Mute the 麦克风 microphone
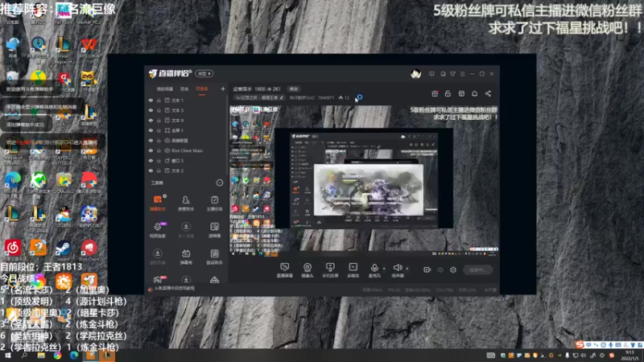 pyautogui.click(x=374, y=270)
